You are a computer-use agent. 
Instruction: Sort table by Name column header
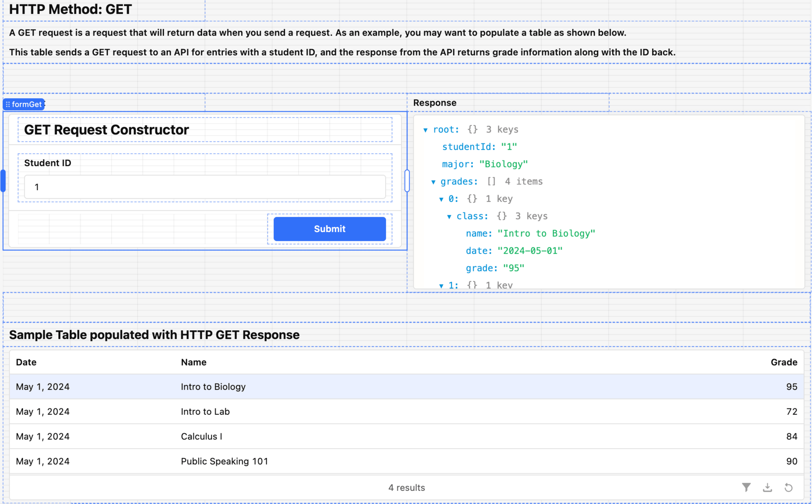[x=194, y=362]
